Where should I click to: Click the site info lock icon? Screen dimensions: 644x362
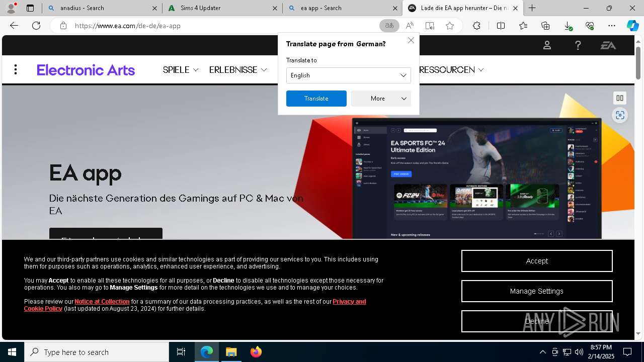63,26
